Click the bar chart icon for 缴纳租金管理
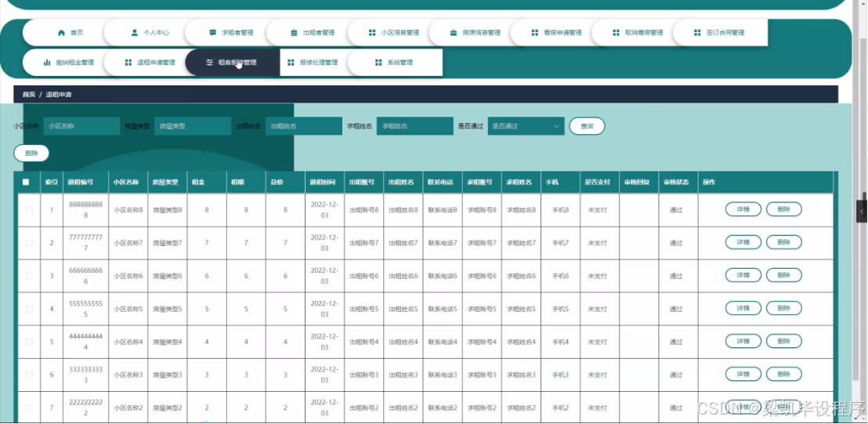This screenshot has width=868, height=424. (47, 63)
